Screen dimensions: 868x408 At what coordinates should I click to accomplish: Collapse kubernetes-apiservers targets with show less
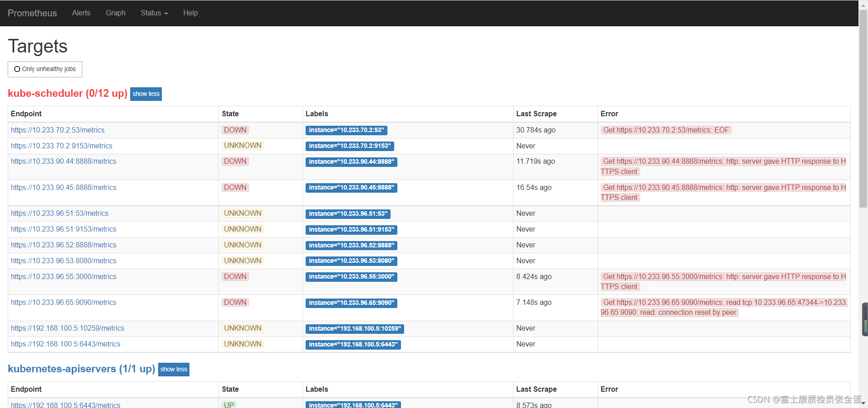174,369
